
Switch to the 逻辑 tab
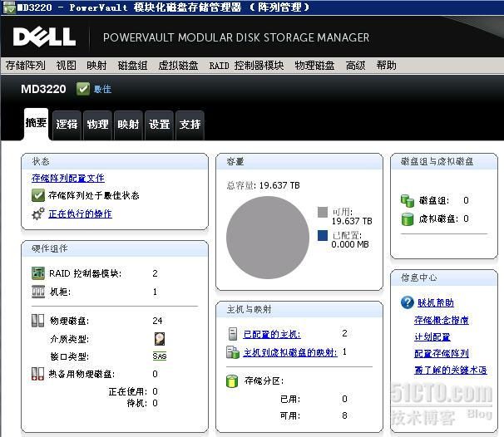(x=67, y=125)
